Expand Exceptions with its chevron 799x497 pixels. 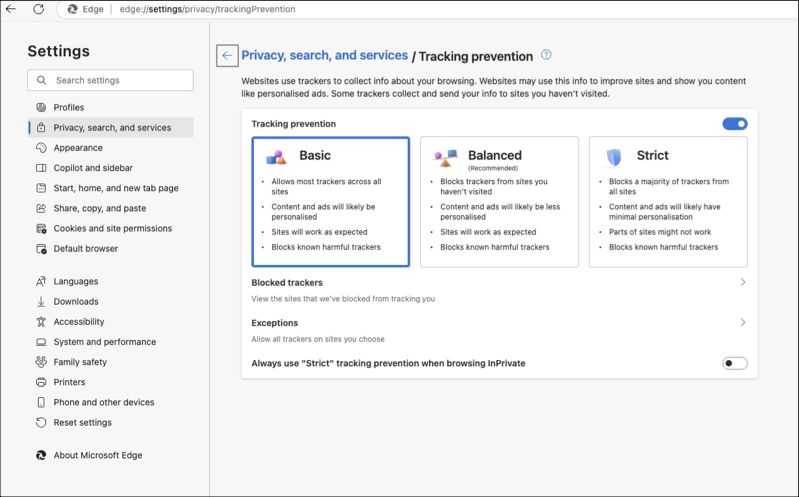743,322
